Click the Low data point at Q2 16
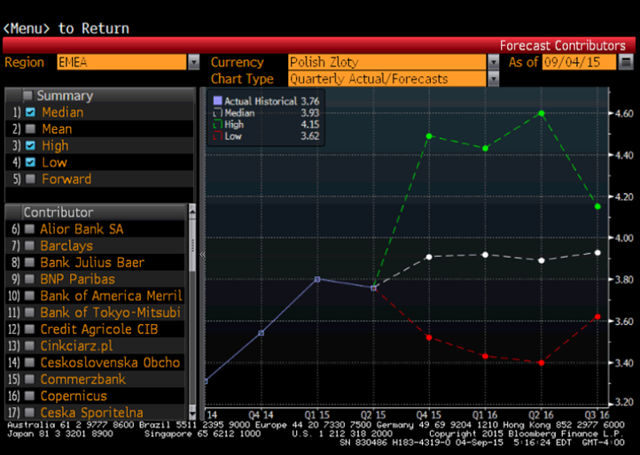This screenshot has width=640, height=455. (541, 363)
